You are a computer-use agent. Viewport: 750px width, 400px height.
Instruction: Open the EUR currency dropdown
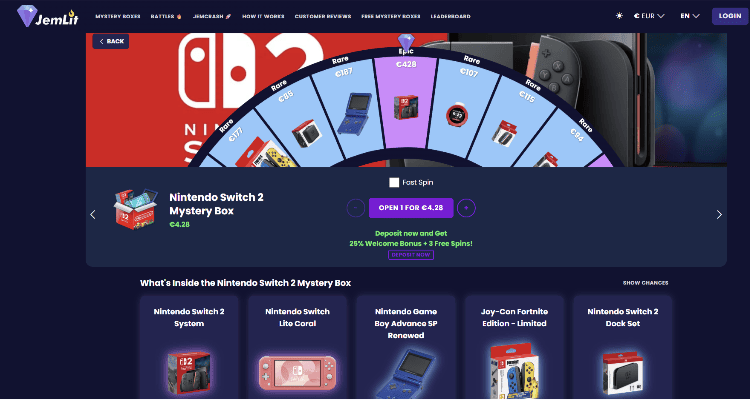[x=649, y=16]
